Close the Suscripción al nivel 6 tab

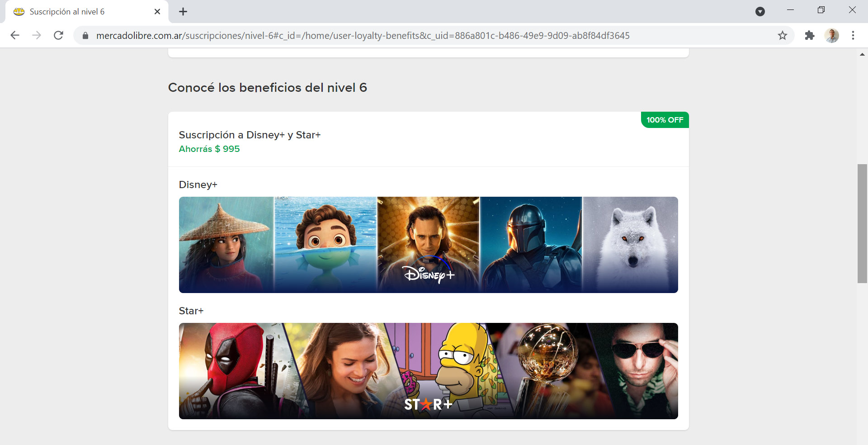tap(157, 12)
